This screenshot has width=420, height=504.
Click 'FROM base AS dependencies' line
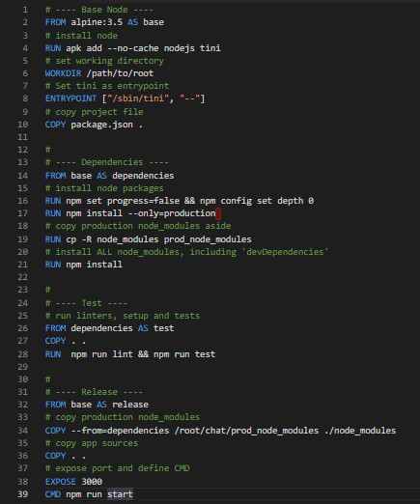(109, 176)
